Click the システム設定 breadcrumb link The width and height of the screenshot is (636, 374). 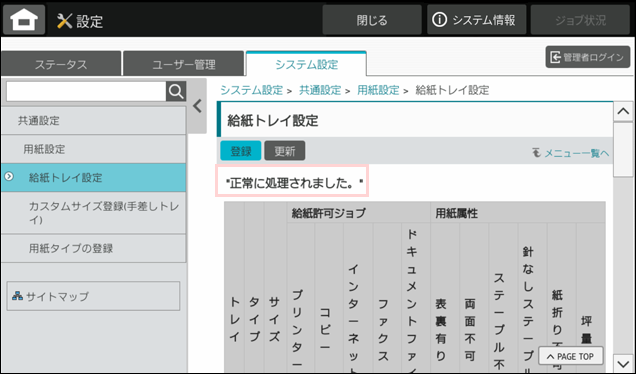(x=251, y=90)
